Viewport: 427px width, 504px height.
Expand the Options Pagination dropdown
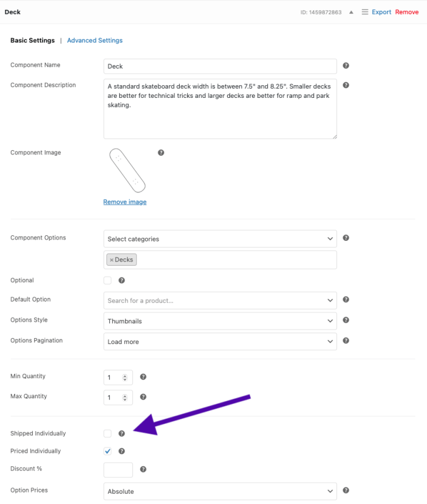pos(220,342)
